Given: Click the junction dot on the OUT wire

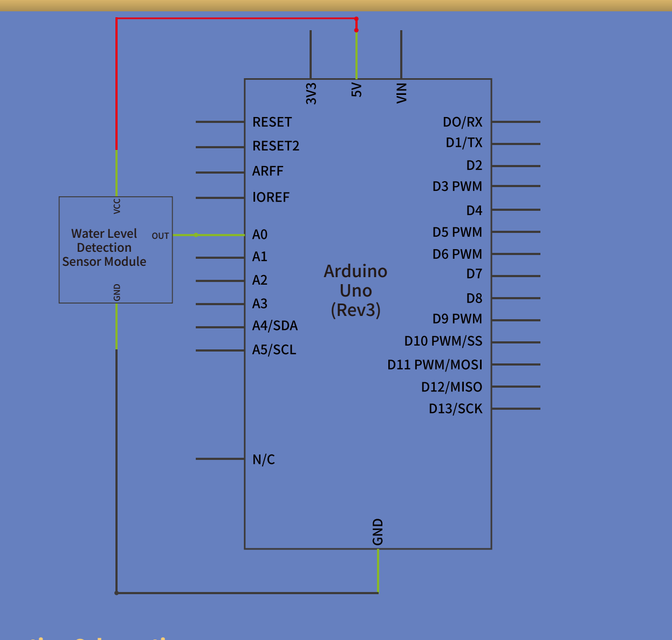Looking at the screenshot, I should [196, 235].
